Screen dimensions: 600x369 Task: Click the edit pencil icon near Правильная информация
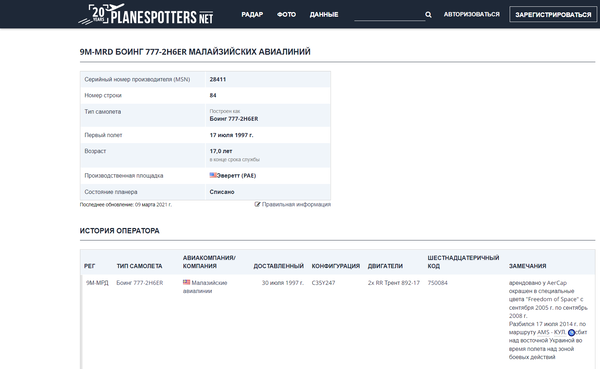[257, 204]
